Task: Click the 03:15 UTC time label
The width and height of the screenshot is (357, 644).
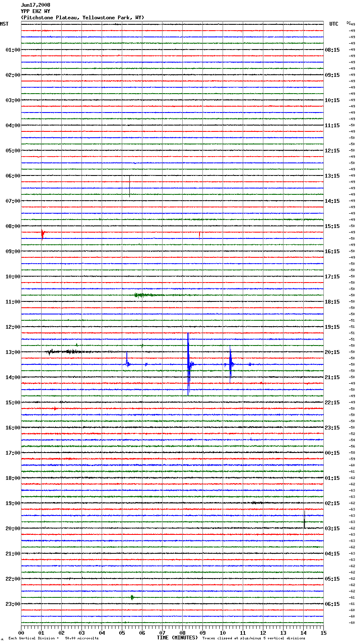Action: [x=332, y=529]
